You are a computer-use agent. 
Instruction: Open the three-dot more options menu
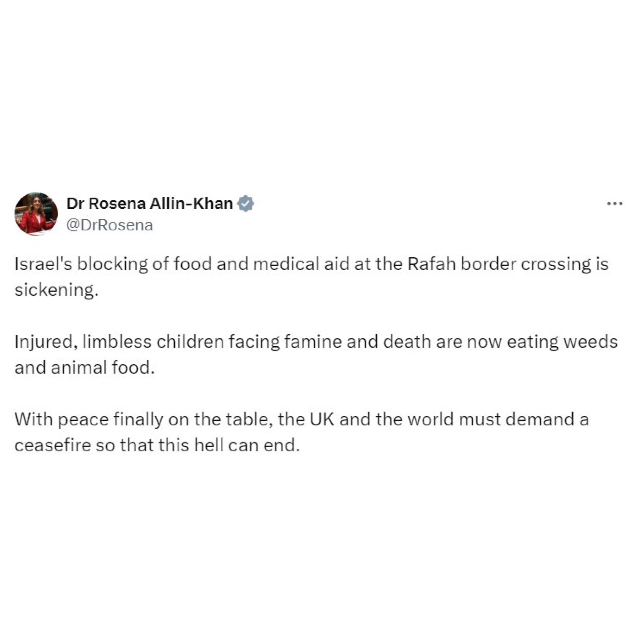point(614,204)
